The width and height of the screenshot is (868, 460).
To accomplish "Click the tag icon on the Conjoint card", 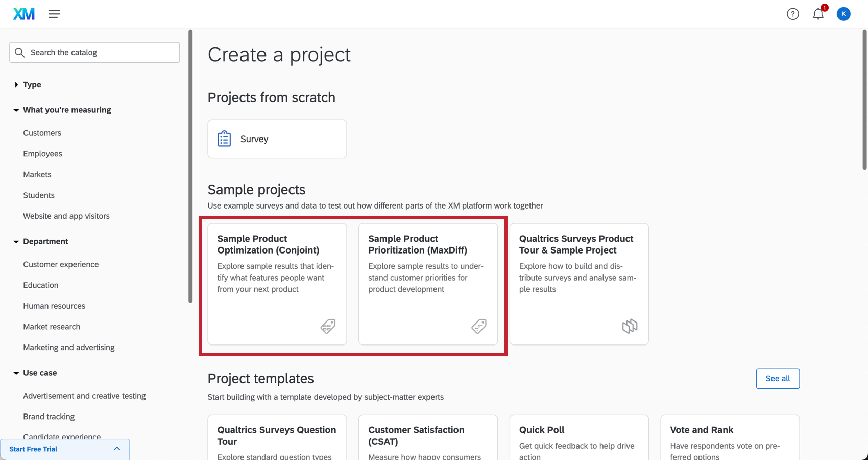I will 328,326.
